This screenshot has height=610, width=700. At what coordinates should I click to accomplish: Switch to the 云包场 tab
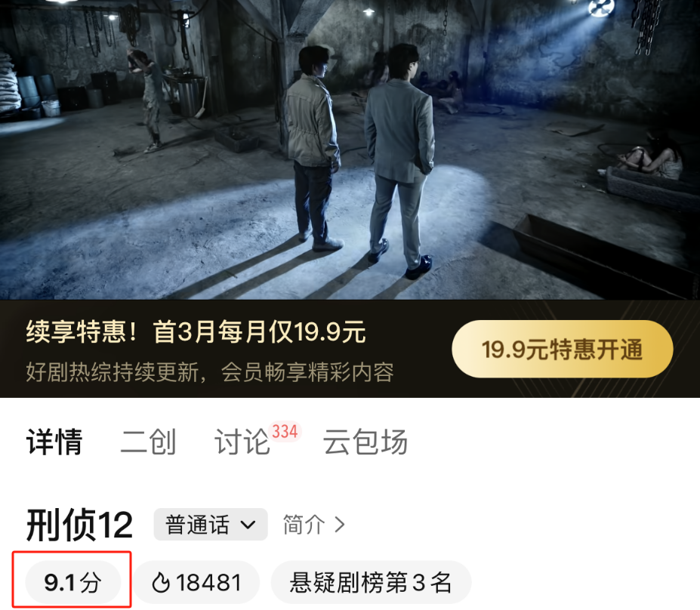[365, 442]
